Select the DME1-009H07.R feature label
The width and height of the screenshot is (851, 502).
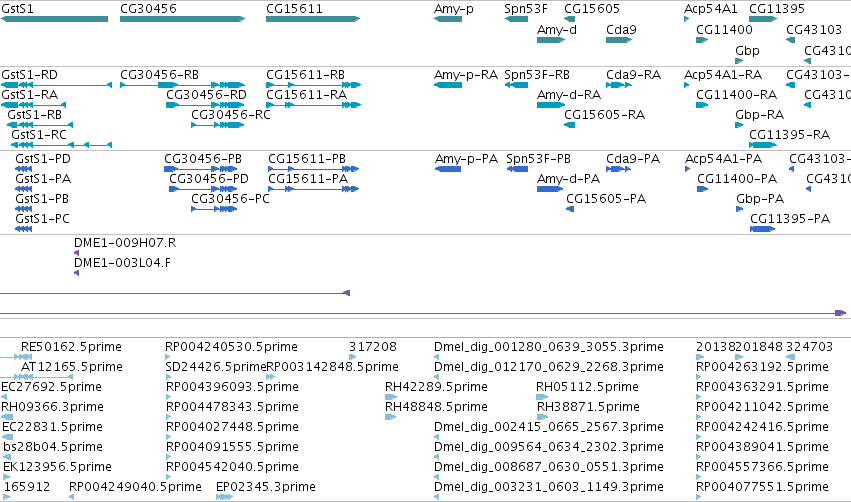[125, 243]
